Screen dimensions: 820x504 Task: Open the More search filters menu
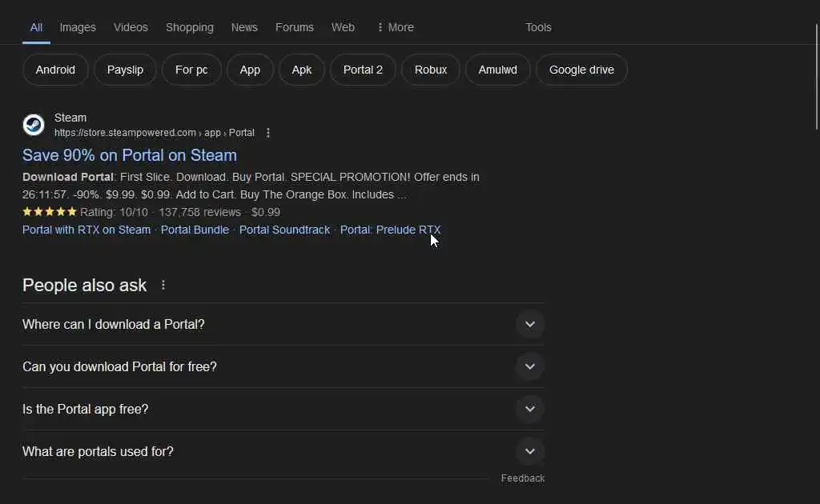(x=395, y=27)
